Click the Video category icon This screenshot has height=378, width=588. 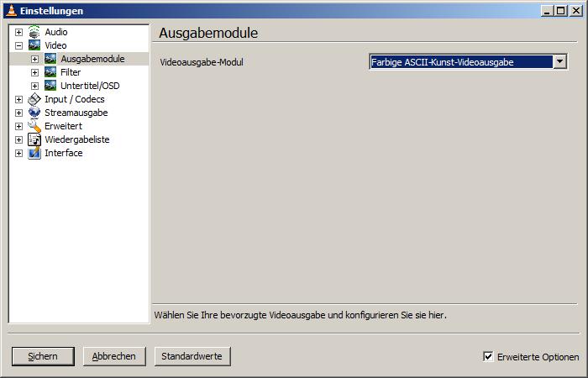click(x=34, y=45)
